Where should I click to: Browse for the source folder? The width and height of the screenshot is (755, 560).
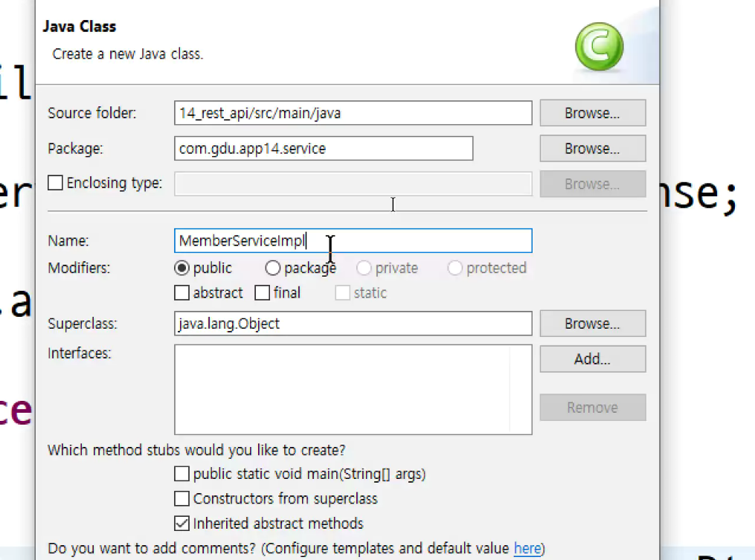[x=593, y=113]
